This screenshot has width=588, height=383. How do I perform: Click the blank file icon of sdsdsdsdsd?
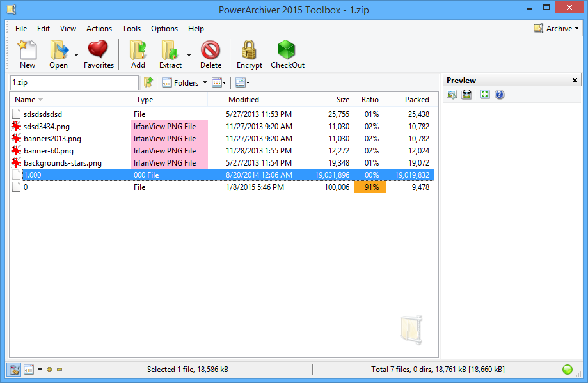[17, 114]
